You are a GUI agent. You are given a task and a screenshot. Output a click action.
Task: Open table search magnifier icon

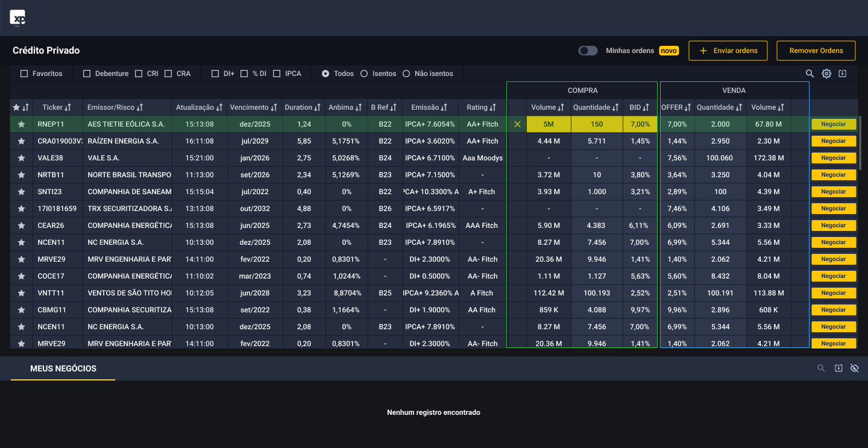click(x=810, y=74)
